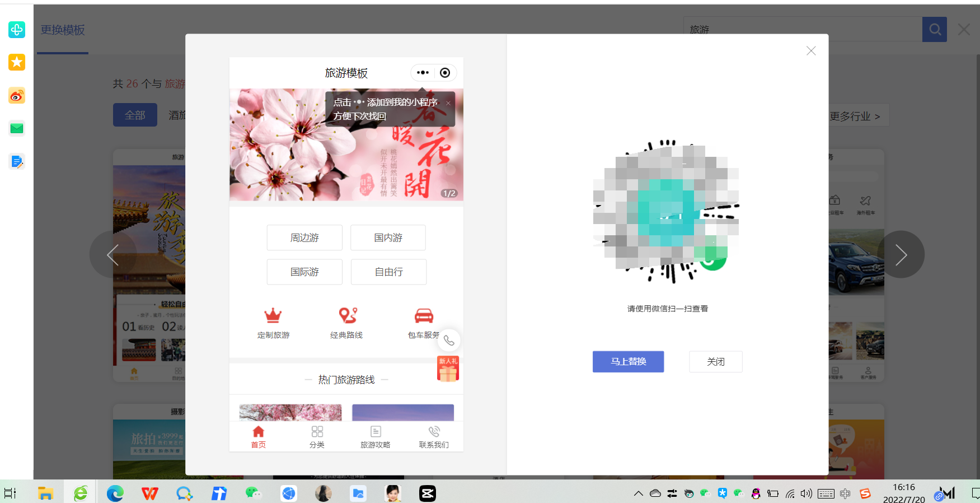Viewport: 980px width, 503px height.
Task: Click the 旅游 search input field
Action: coord(803,29)
